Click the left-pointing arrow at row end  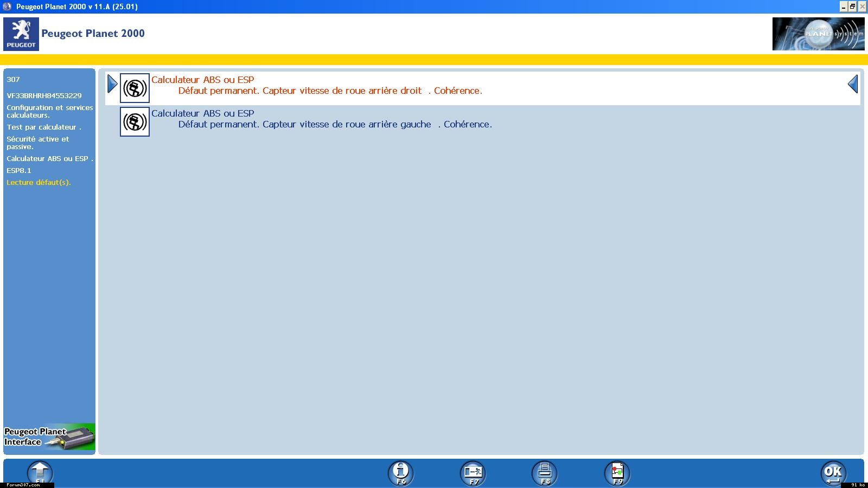point(853,84)
